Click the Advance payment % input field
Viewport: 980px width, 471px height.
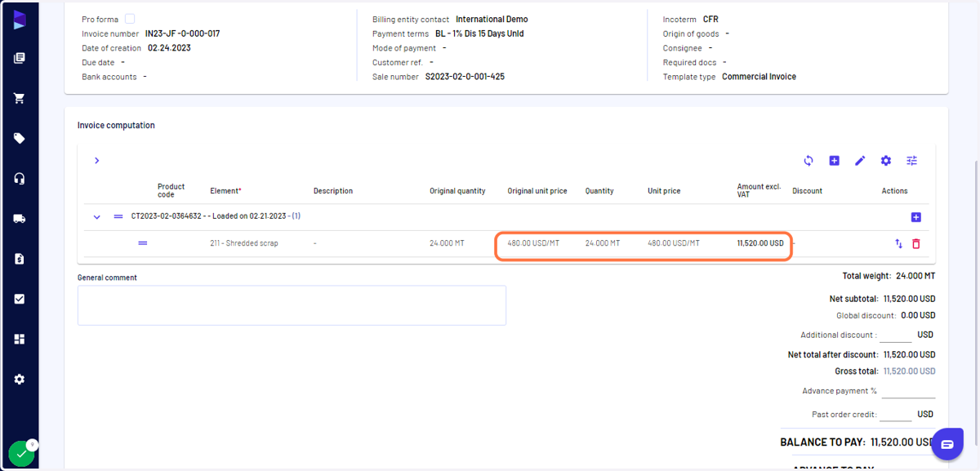pyautogui.click(x=908, y=391)
